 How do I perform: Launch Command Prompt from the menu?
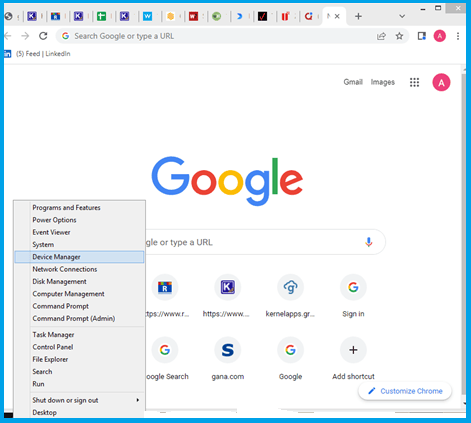pyautogui.click(x=79, y=306)
